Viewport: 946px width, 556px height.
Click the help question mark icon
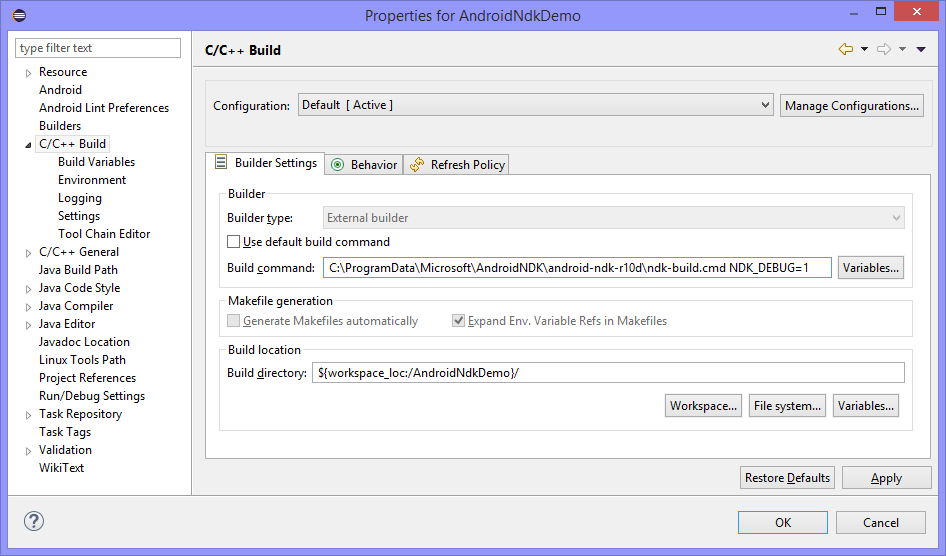coord(34,522)
